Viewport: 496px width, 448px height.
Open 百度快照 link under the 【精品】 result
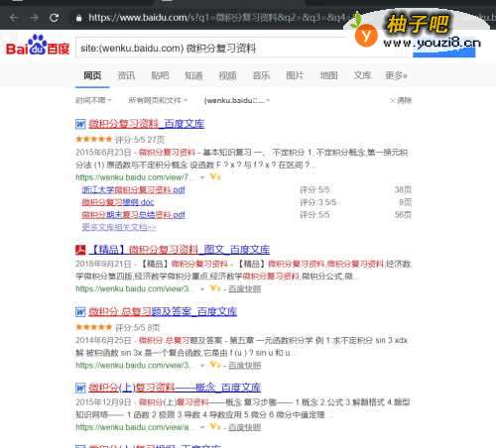pyautogui.click(x=245, y=289)
